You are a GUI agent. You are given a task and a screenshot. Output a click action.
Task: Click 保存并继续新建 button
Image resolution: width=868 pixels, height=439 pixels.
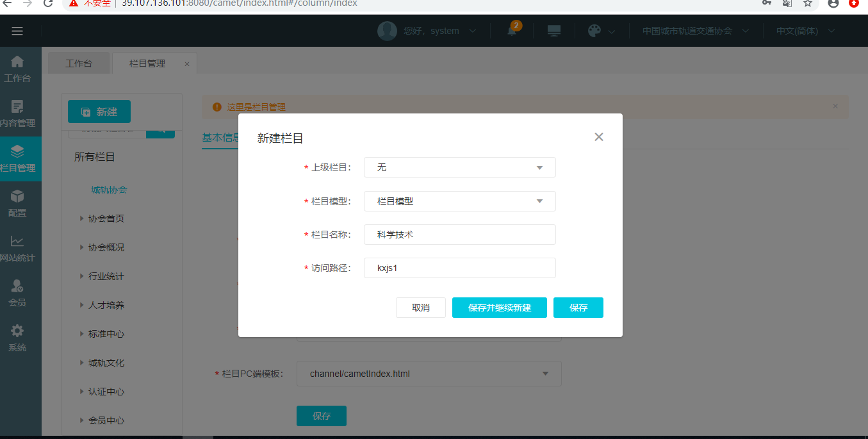(500, 308)
